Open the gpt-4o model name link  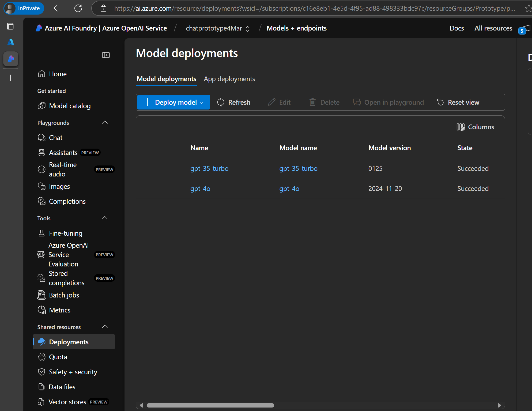289,188
